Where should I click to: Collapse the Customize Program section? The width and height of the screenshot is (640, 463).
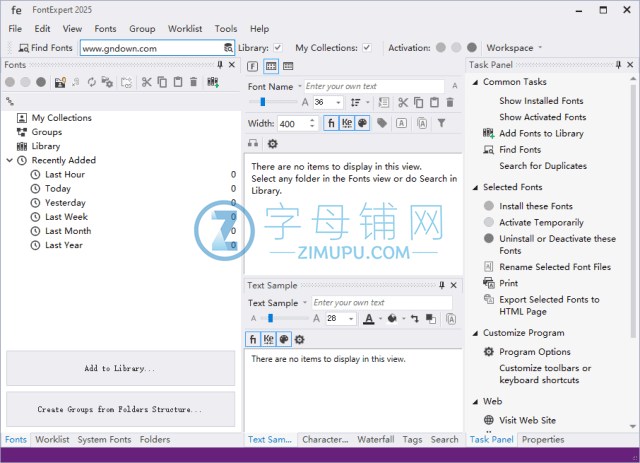(x=476, y=333)
